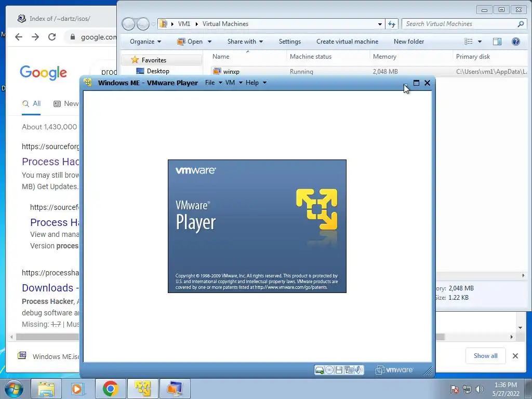Click the sound card icon in VMware status bar
This screenshot has width=532, height=399.
pos(358,370)
